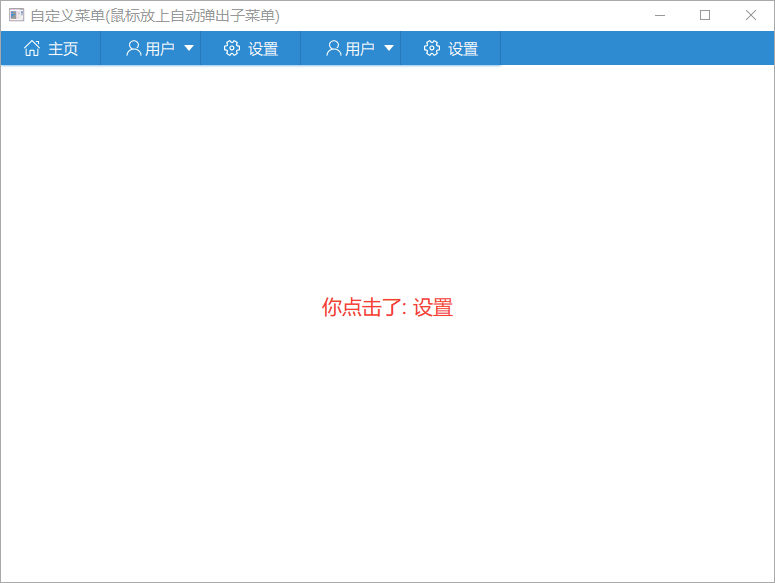
Task: Minimize the 自定义菜单 window
Action: [x=659, y=15]
